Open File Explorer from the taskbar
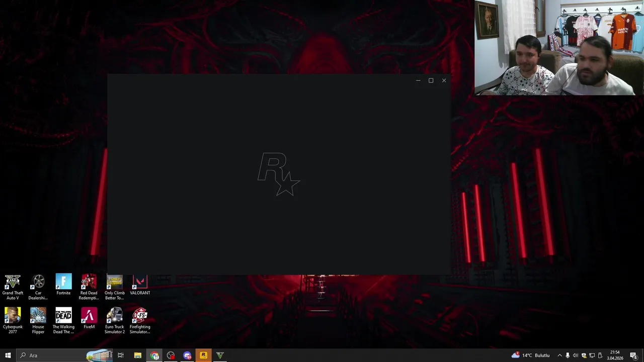The image size is (644, 362). (137, 355)
